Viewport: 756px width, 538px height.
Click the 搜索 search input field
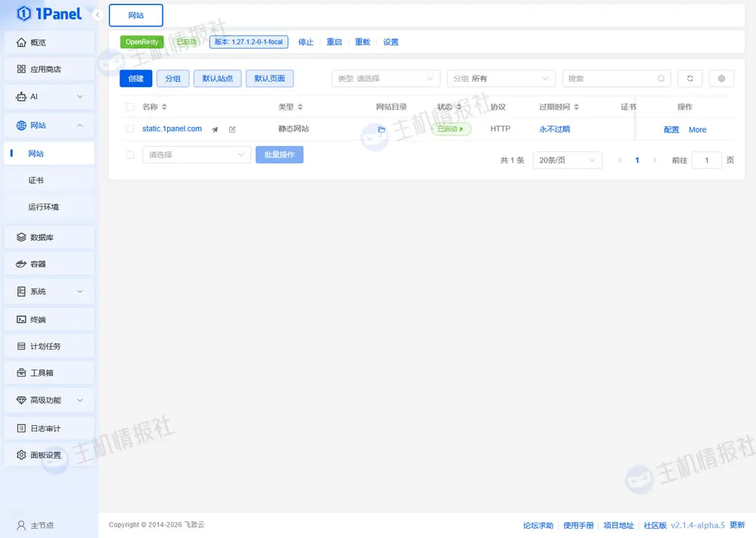(609, 79)
